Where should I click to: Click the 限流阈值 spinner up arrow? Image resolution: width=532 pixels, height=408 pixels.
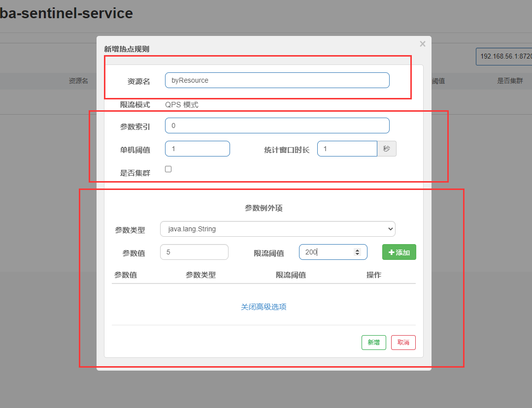(x=357, y=250)
